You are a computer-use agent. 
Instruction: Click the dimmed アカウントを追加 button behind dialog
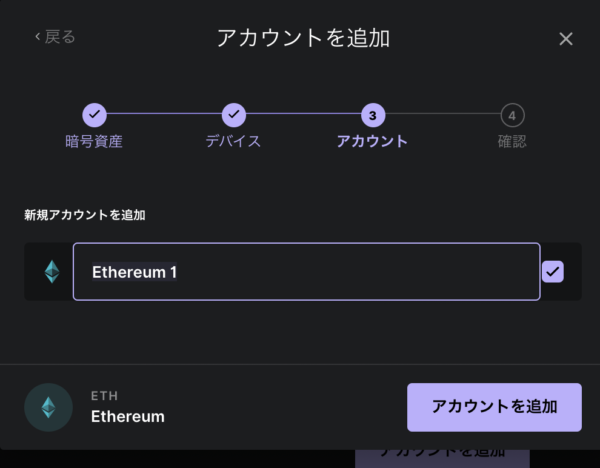(442, 458)
